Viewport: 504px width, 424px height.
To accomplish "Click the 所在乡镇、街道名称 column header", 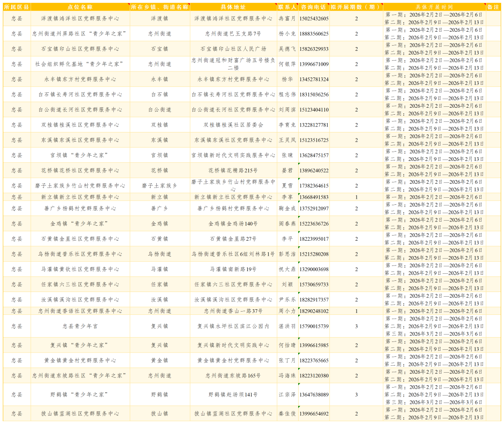I will tap(160, 7).
